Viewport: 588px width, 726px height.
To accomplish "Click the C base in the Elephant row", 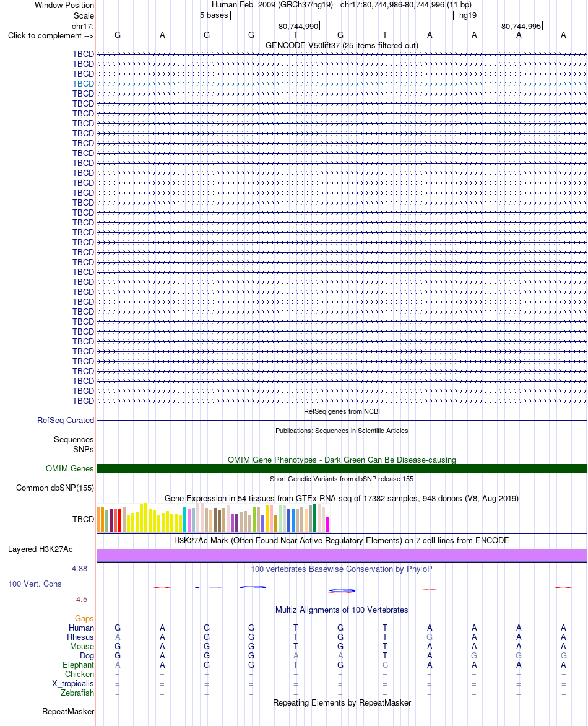I will pyautogui.click(x=385, y=665).
